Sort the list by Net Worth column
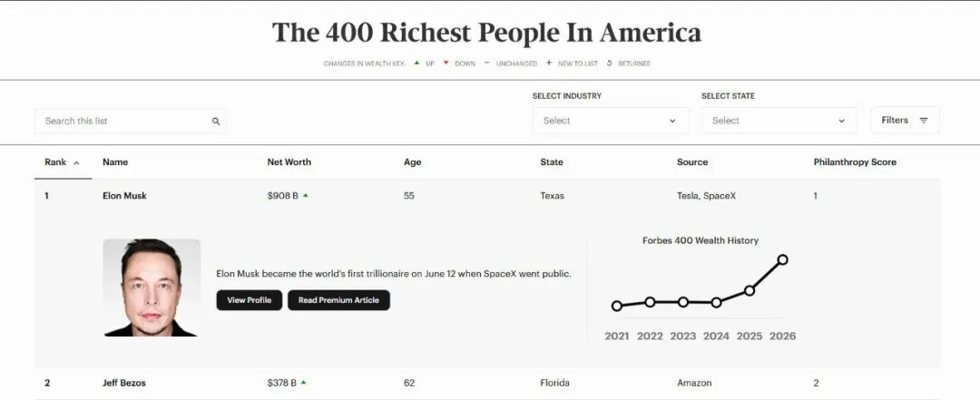 click(x=289, y=161)
